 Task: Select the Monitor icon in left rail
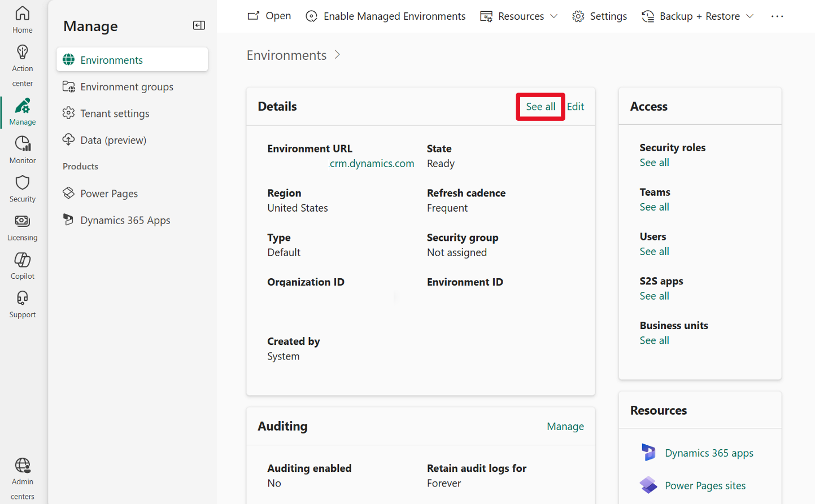[22, 148]
